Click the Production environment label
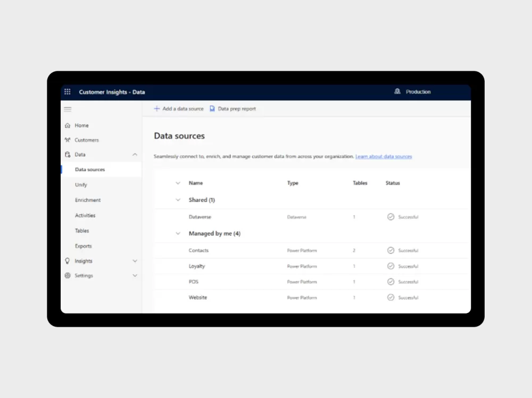The image size is (532, 398). [x=418, y=92]
